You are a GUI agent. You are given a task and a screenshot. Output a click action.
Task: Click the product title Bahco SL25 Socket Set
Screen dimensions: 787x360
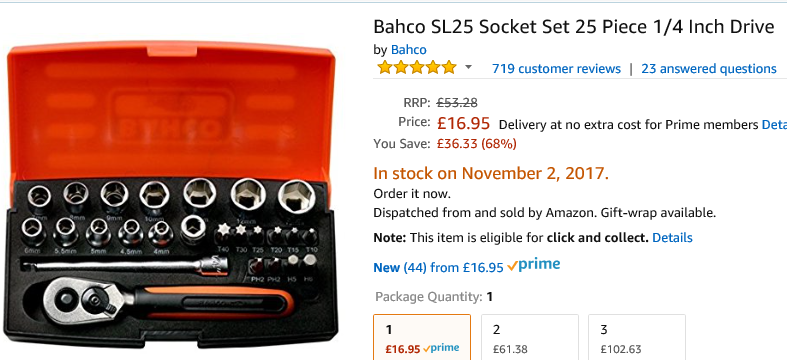pos(574,26)
